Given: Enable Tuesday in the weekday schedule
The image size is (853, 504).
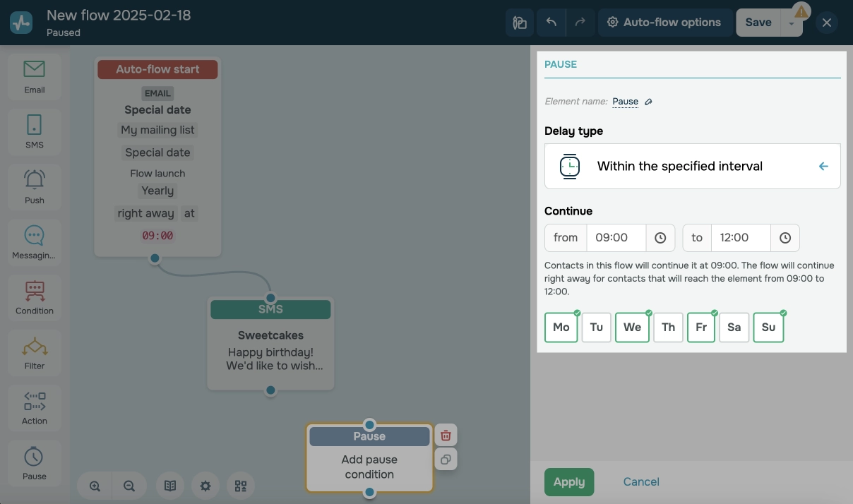Looking at the screenshot, I should [x=596, y=327].
